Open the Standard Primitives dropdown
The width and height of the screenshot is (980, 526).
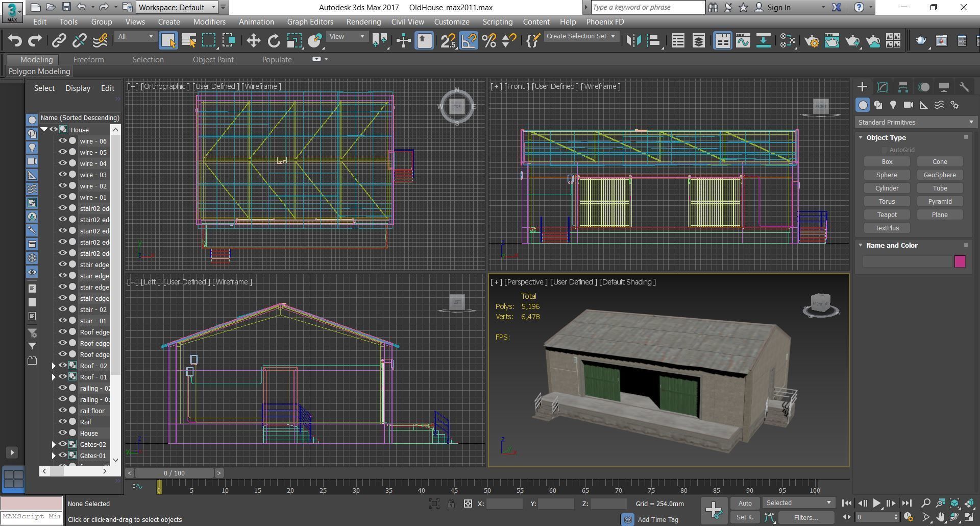(x=916, y=123)
